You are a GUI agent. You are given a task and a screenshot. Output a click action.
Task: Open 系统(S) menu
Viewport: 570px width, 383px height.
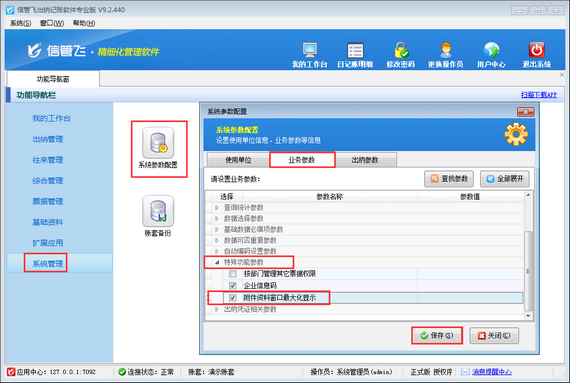coord(20,23)
